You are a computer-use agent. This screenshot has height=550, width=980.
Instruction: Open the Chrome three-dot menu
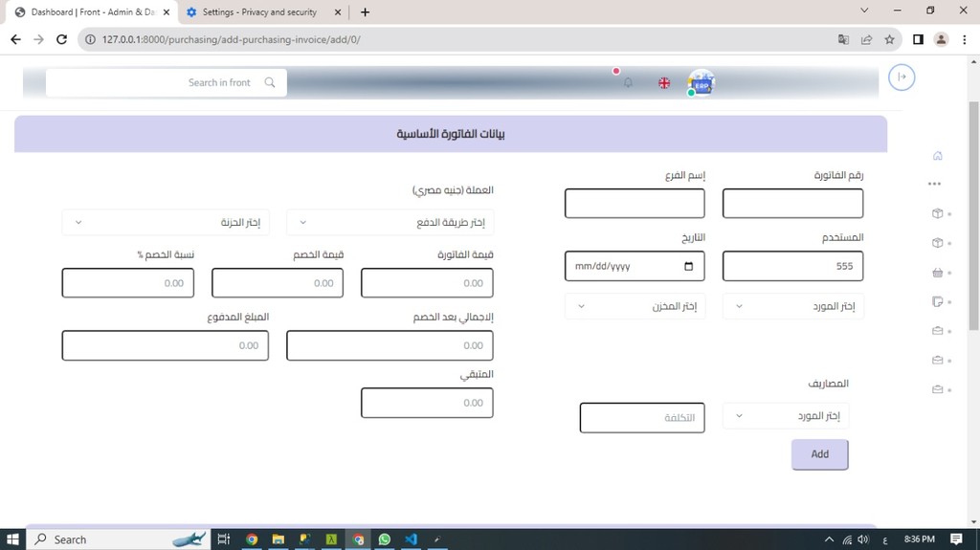[x=965, y=39]
